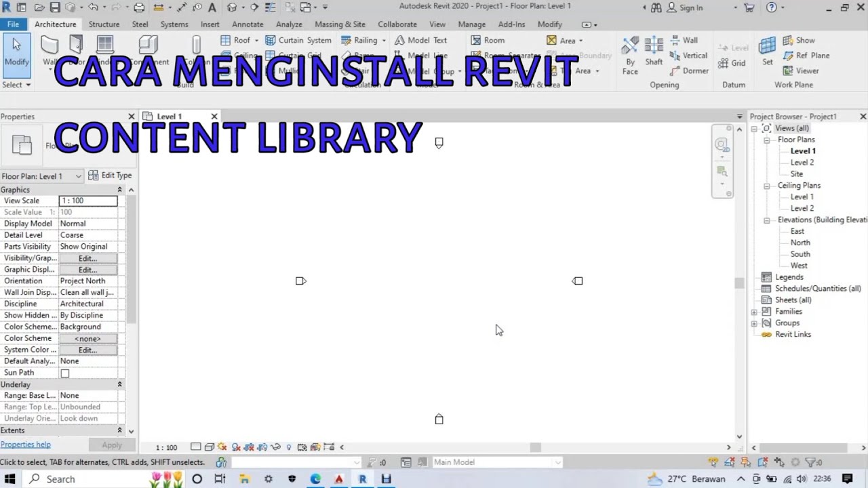The width and height of the screenshot is (868, 488).
Task: Search with the binoculars icon
Action: 656,7
